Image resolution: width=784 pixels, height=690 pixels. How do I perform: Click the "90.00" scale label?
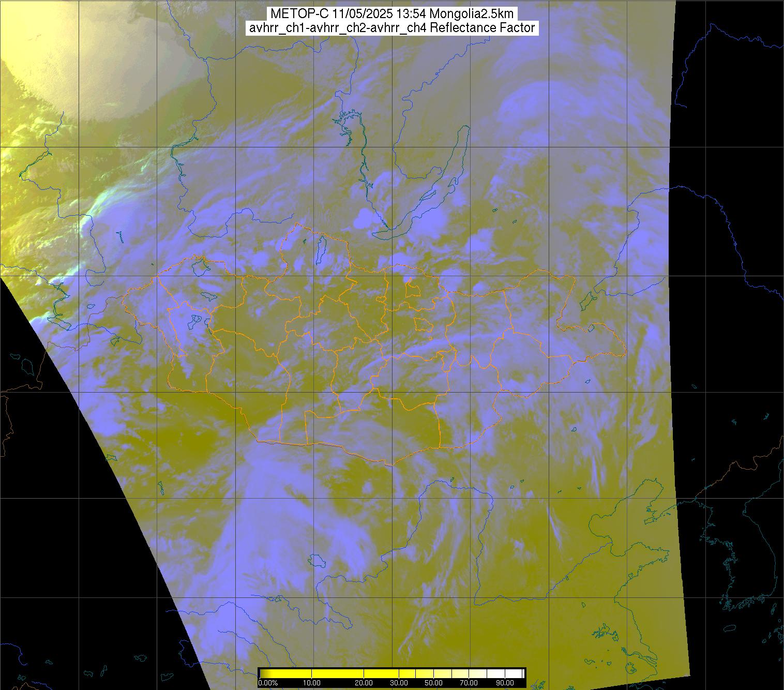click(505, 683)
